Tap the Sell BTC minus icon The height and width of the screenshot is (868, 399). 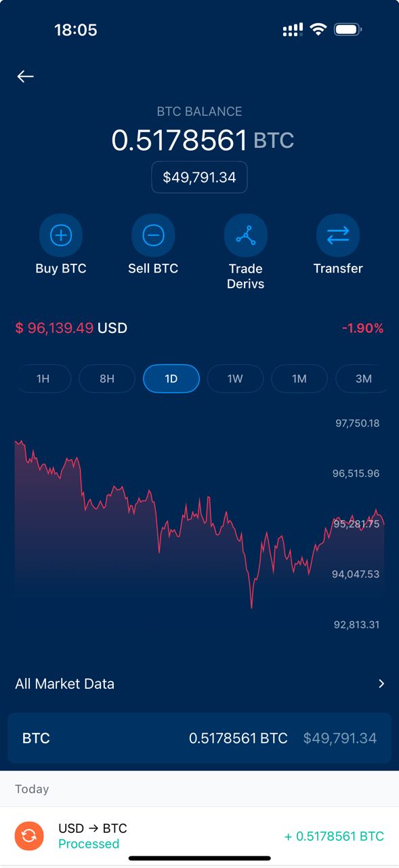(153, 235)
